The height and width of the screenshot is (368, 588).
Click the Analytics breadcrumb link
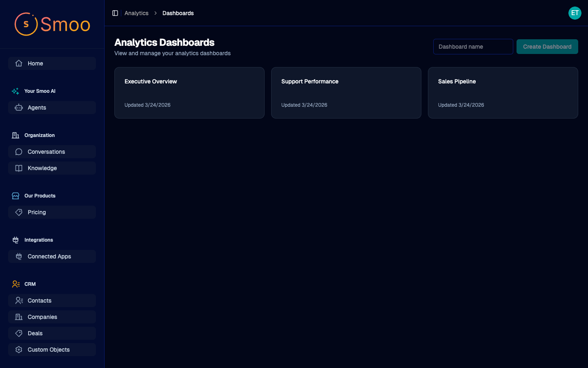136,13
